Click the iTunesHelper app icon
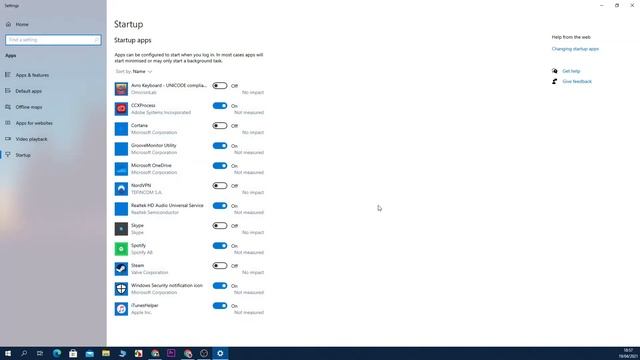 (x=121, y=309)
